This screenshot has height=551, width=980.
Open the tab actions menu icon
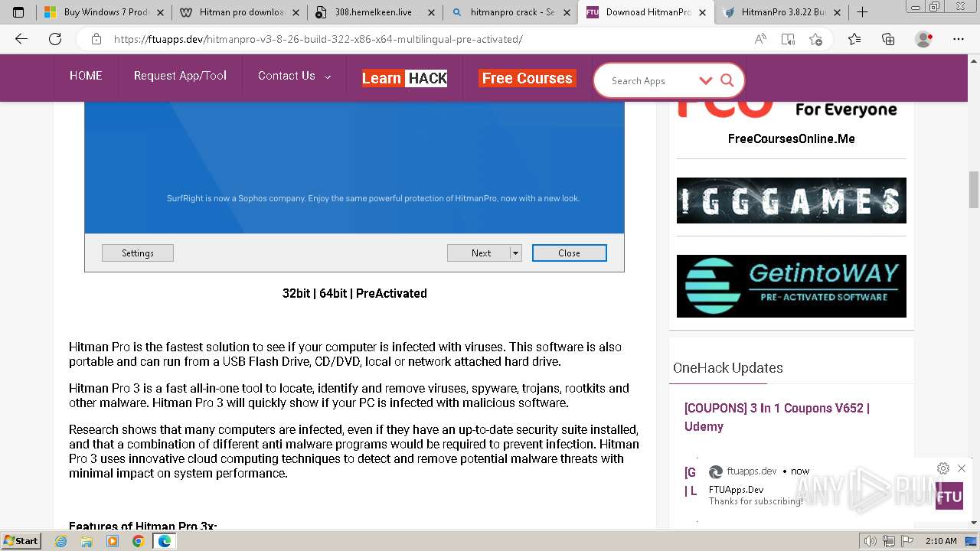pyautogui.click(x=18, y=12)
